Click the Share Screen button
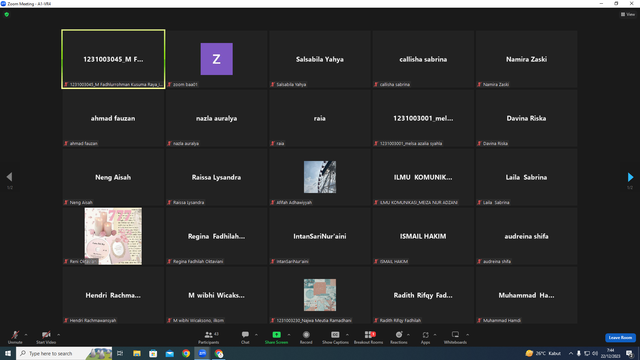The height and width of the screenshot is (360, 640). 276,337
